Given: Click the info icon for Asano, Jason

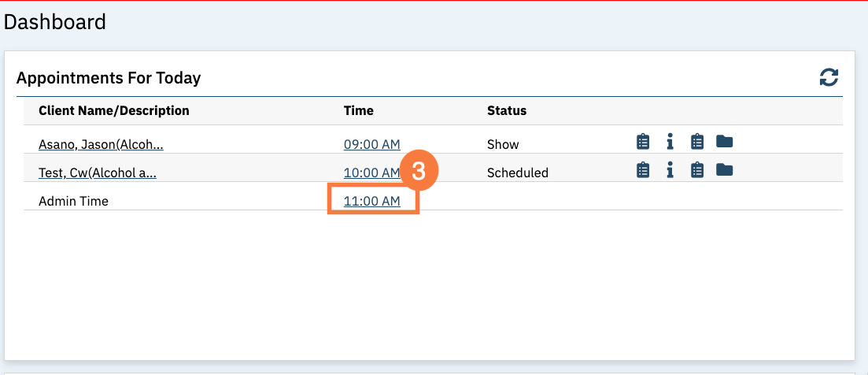Looking at the screenshot, I should click(670, 142).
